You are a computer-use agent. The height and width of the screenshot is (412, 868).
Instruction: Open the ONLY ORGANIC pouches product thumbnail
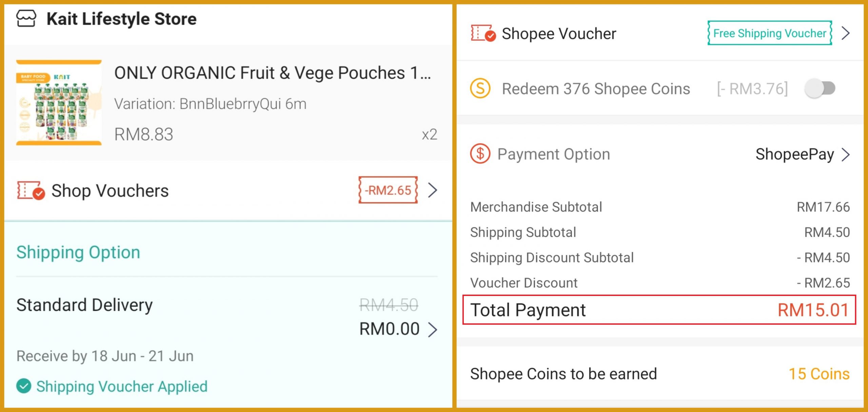59,103
